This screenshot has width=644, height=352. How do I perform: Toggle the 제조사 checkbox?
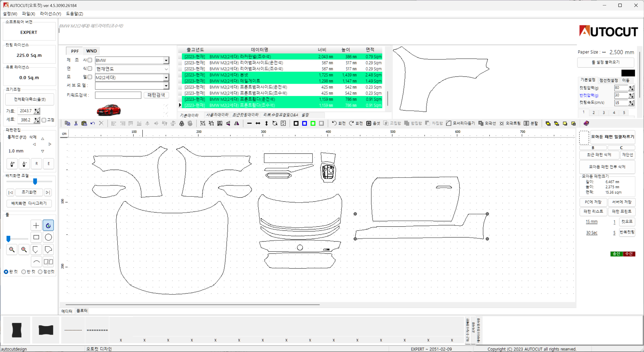point(90,60)
